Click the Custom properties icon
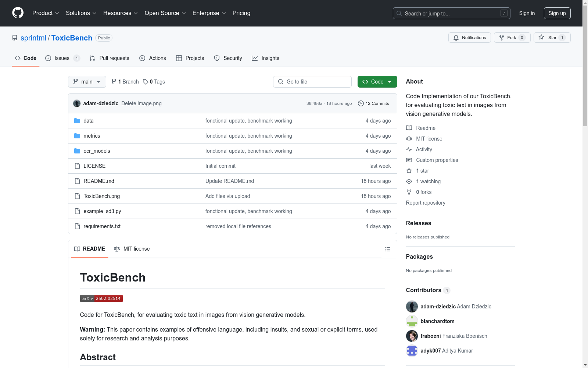The height and width of the screenshot is (368, 588). click(409, 160)
